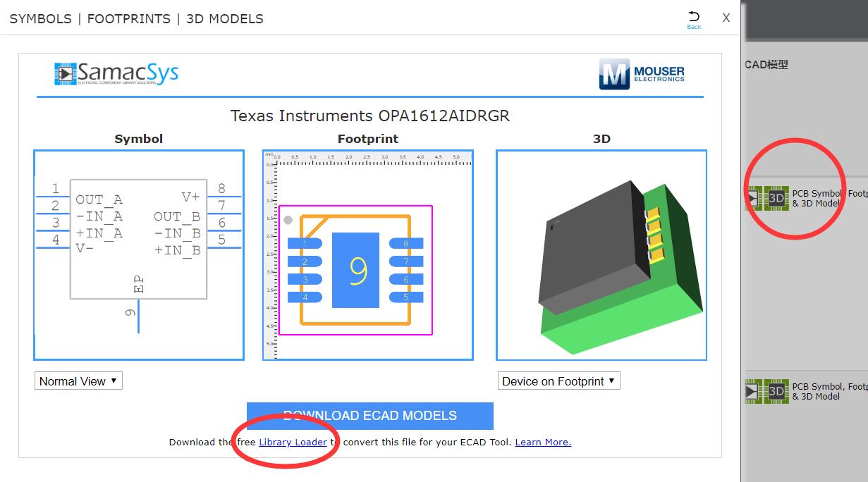Click the 3D icon on the lower sidebar entry
The height and width of the screenshot is (482, 868).
click(x=777, y=392)
